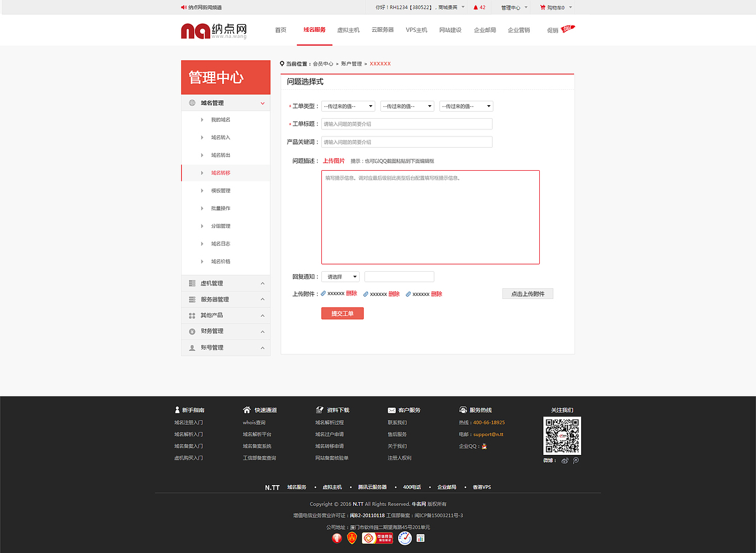Select 域名服务 navigation tab
The width and height of the screenshot is (756, 553).
(314, 30)
